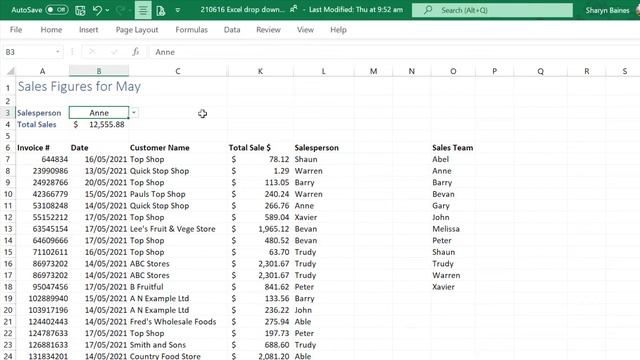
Task: Expand the Name Box dropdown arrow
Action: 58,52
